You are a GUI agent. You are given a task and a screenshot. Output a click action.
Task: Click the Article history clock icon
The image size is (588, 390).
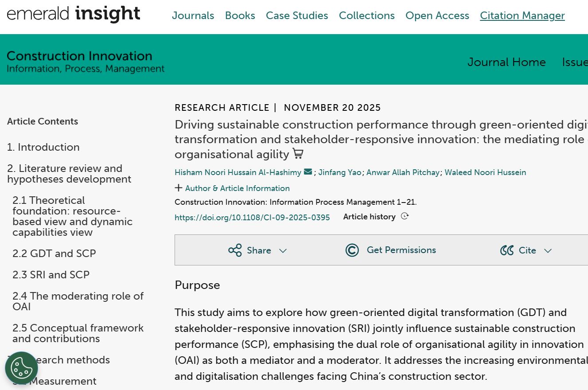[x=404, y=217]
